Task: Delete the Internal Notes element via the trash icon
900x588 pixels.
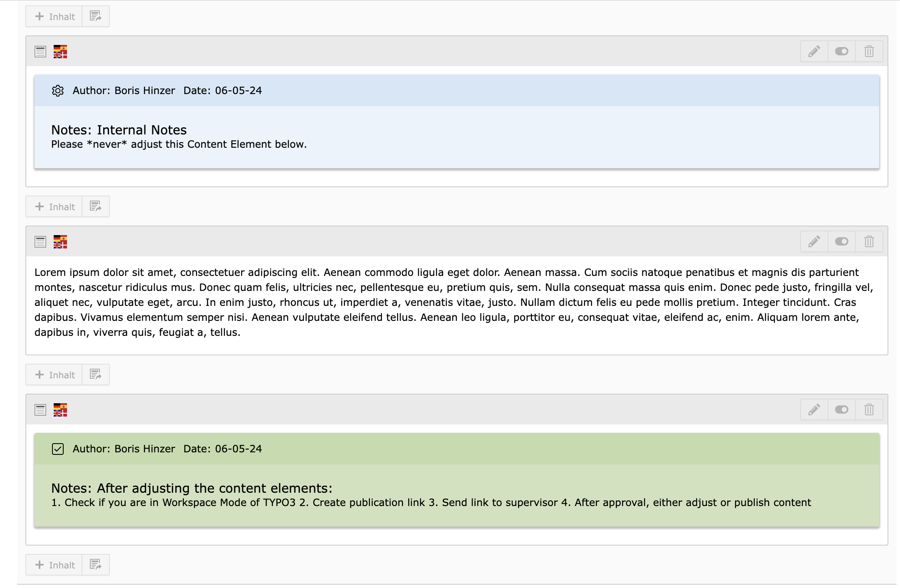Action: coord(869,51)
